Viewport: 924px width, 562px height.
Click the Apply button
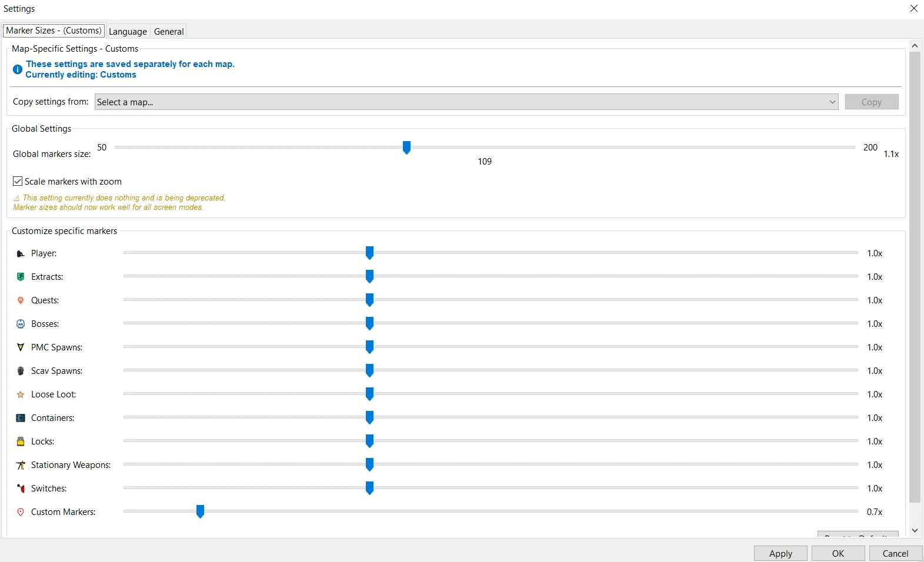(780, 553)
